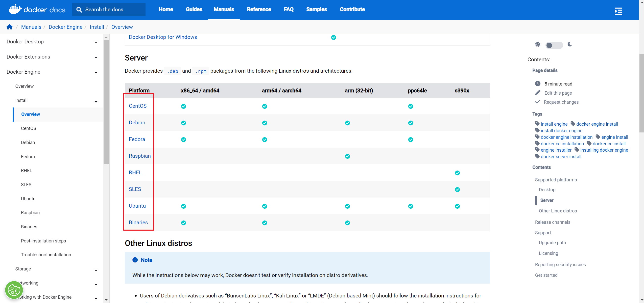
Task: Jump to Release channels in Contents
Action: click(x=553, y=222)
